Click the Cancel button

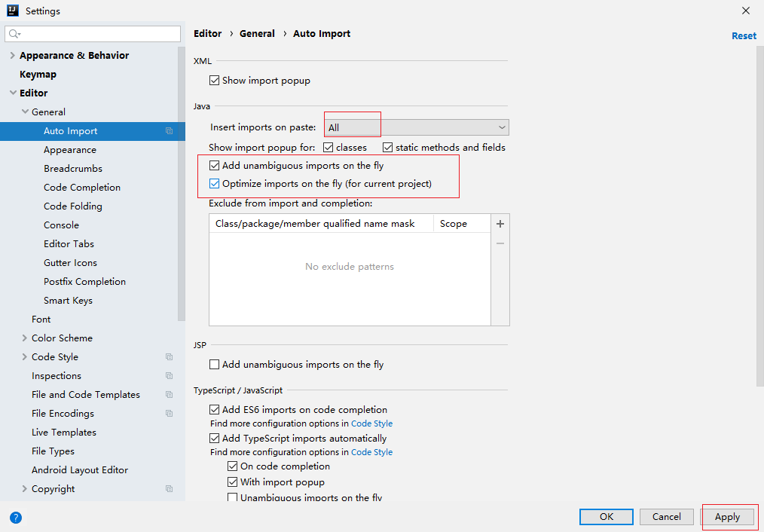pos(667,517)
